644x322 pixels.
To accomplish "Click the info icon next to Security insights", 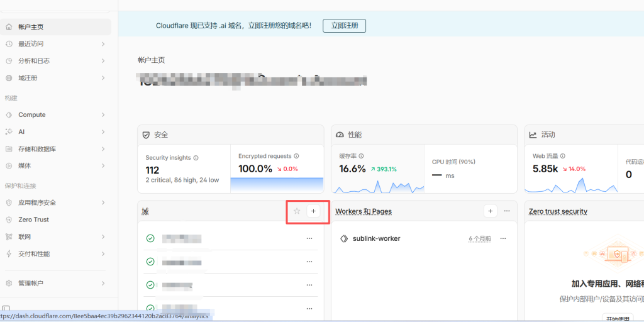I will click(196, 158).
